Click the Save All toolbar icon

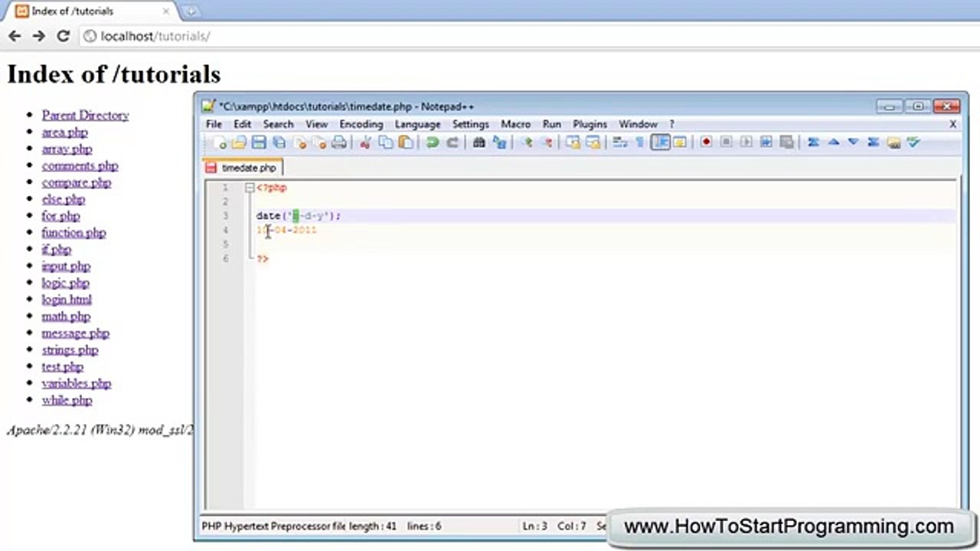point(279,142)
